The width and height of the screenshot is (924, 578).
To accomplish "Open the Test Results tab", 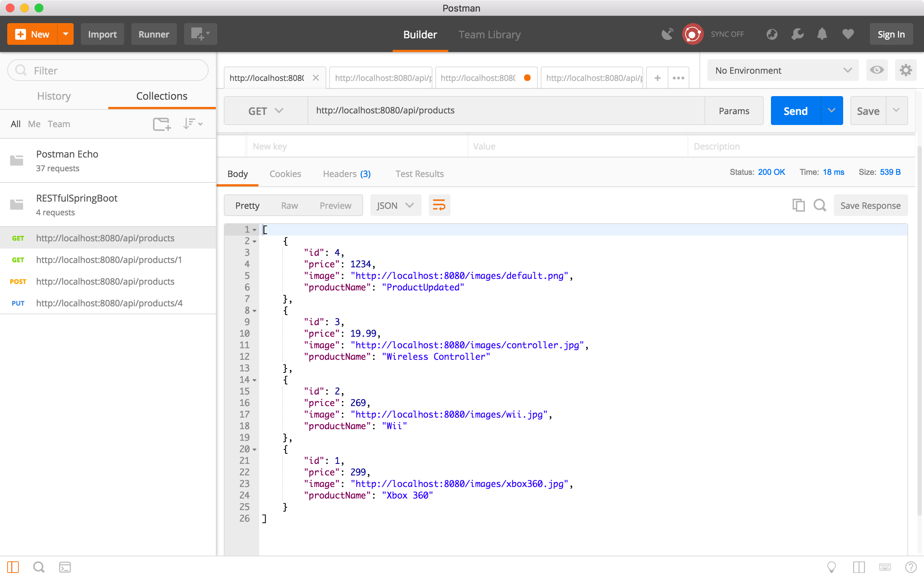I will point(419,174).
